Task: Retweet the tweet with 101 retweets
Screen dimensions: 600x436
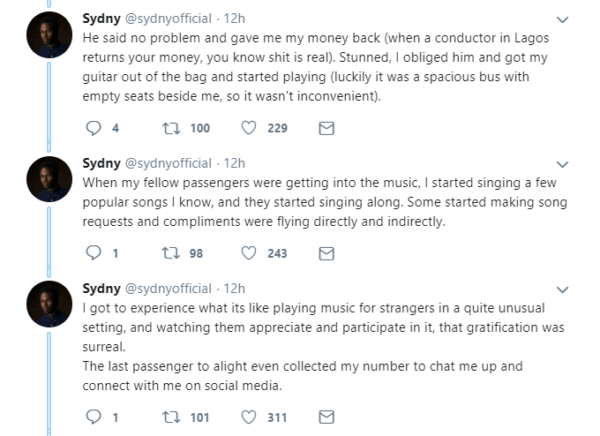Action: coord(171,417)
